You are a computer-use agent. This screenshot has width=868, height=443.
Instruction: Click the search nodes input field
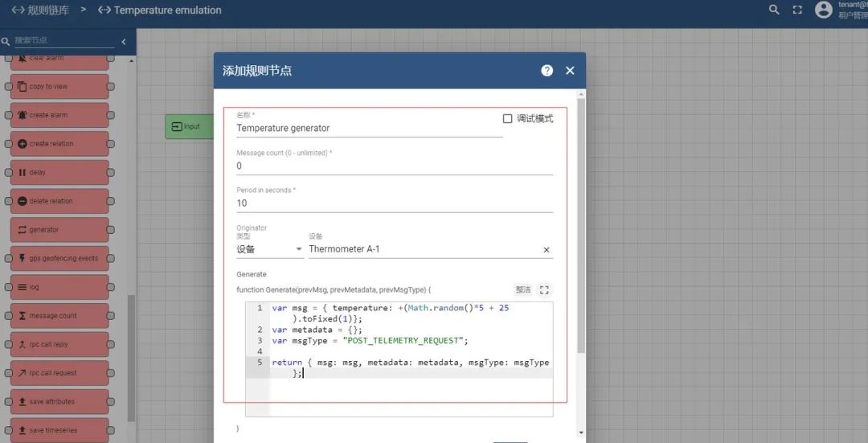63,40
